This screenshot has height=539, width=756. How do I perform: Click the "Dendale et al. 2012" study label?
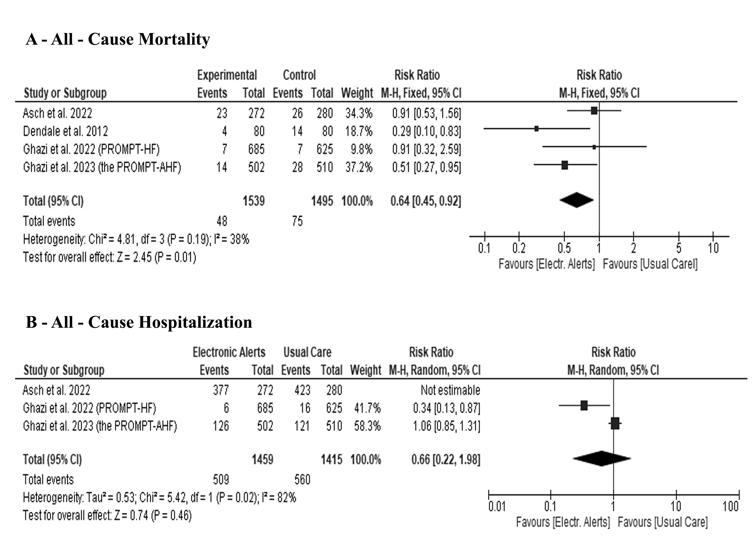click(65, 131)
